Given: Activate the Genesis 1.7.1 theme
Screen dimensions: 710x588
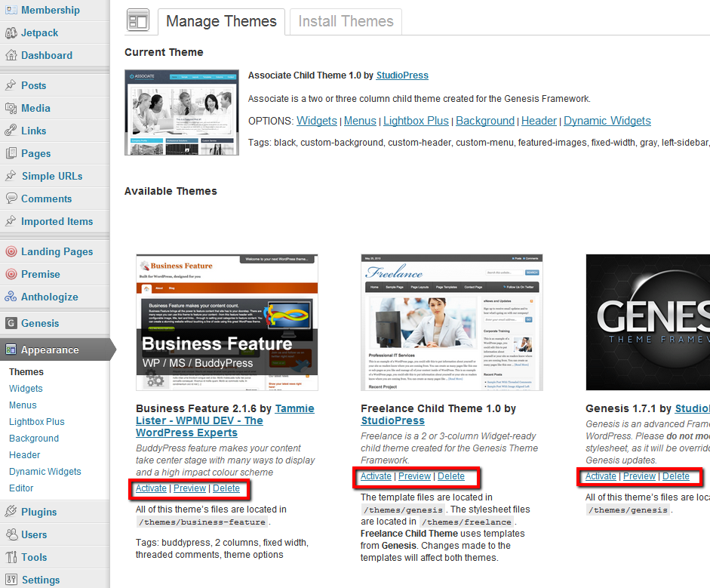Looking at the screenshot, I should tap(601, 476).
